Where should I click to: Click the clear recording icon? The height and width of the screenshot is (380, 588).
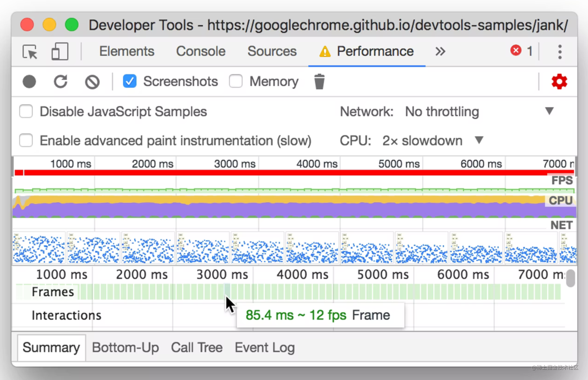coord(92,82)
